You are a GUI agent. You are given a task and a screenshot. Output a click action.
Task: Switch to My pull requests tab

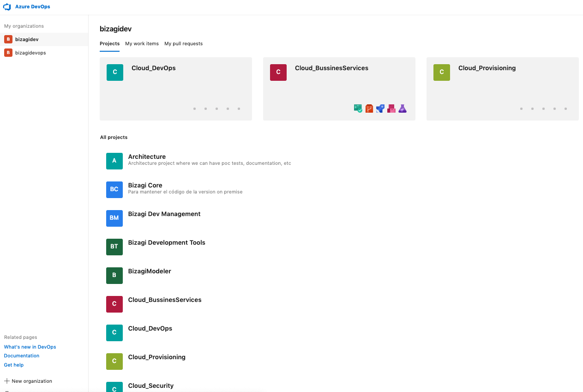(183, 43)
